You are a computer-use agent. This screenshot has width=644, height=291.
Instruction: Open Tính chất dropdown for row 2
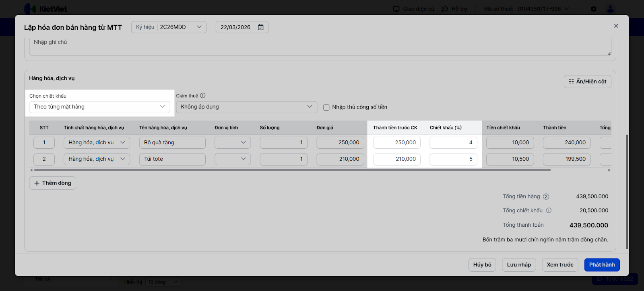pyautogui.click(x=97, y=159)
